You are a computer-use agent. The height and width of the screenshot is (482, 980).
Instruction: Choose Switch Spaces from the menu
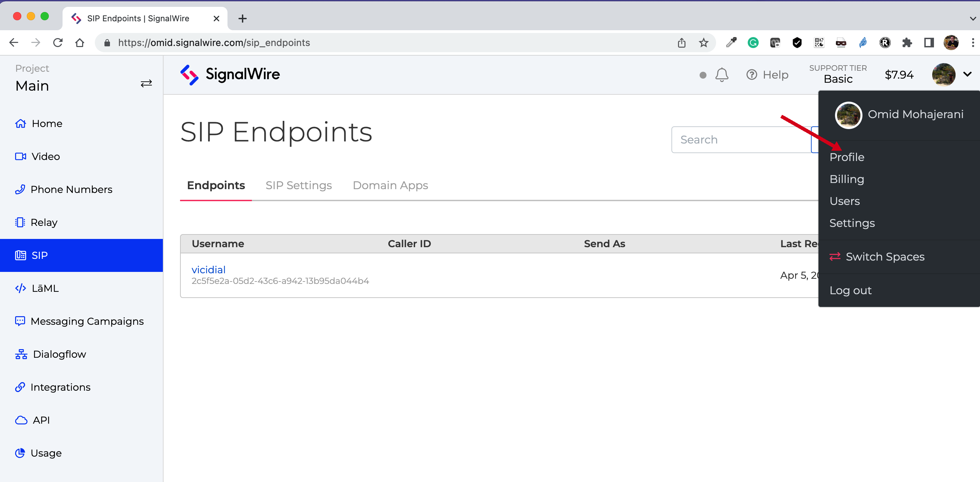pyautogui.click(x=884, y=256)
